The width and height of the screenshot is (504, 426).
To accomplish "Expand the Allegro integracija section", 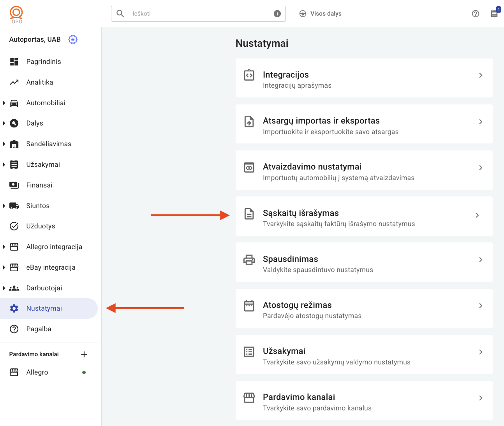I will coord(4,247).
